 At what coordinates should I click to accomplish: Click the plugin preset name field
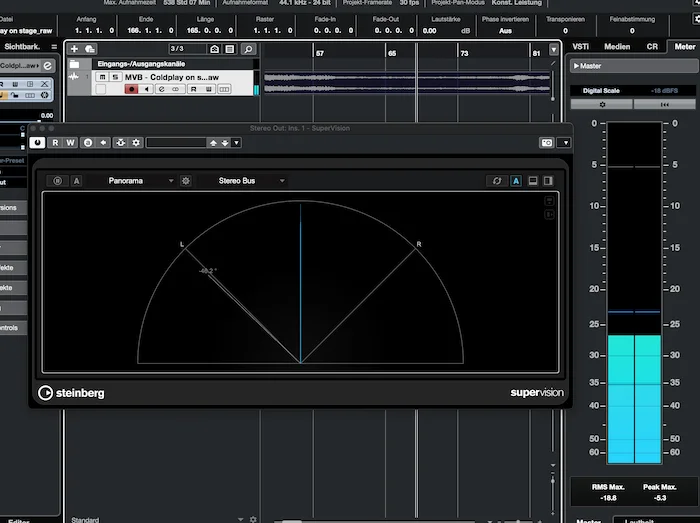(x=176, y=143)
